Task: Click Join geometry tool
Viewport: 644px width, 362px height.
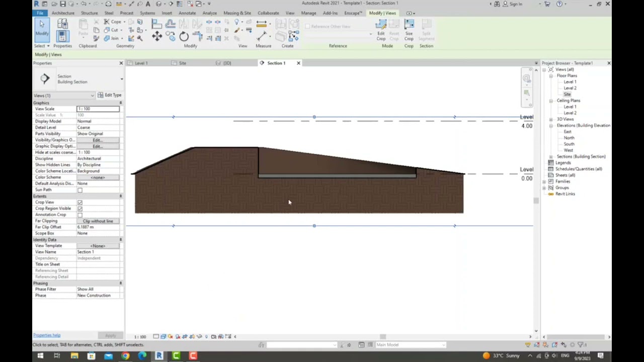Action: (x=112, y=39)
